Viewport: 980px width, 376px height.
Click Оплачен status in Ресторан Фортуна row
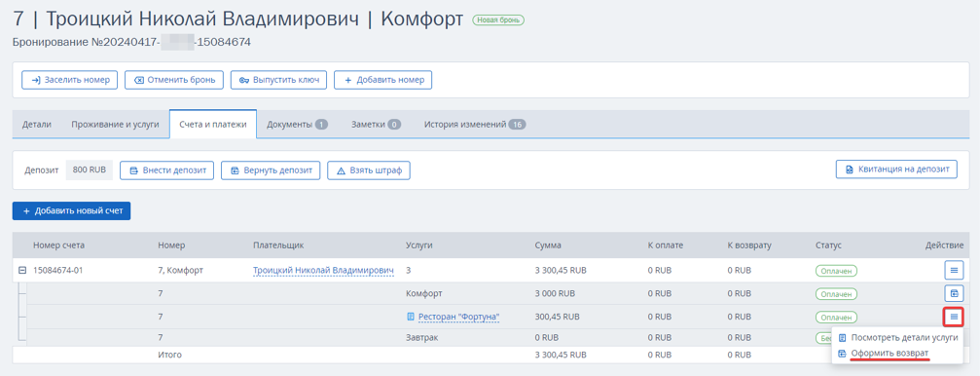click(836, 318)
